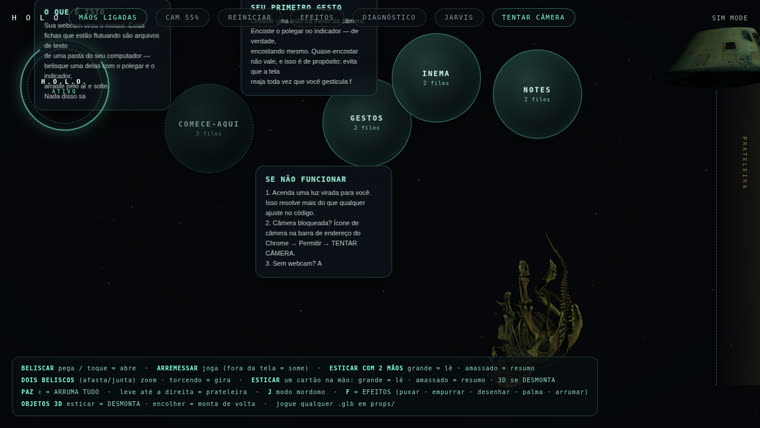The height and width of the screenshot is (428, 760).
Task: Click the BELISCAR hint text
Action: (37, 368)
